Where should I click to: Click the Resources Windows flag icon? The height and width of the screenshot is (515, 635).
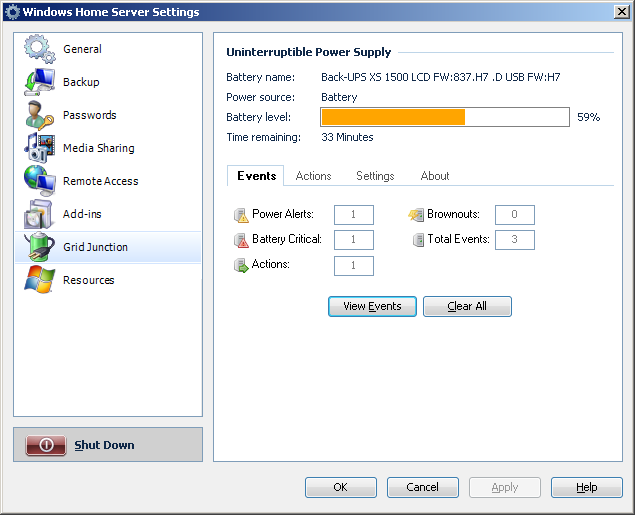coord(39,280)
